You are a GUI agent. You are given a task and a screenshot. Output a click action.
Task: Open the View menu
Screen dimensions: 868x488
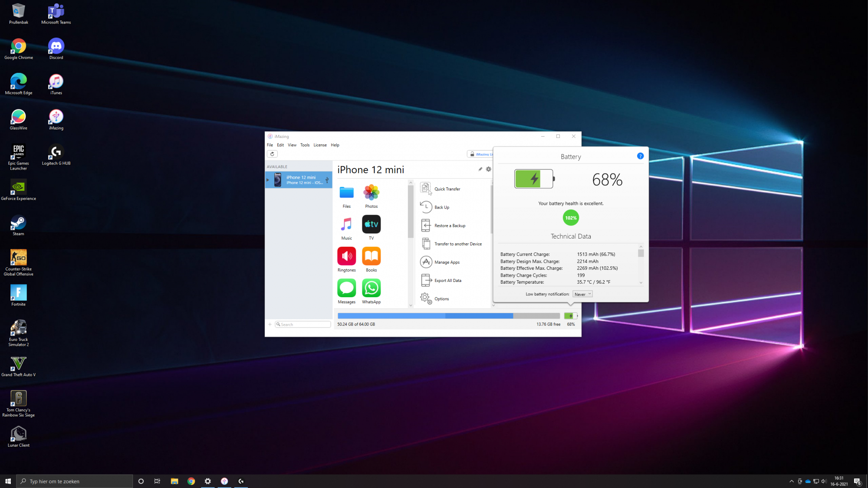(x=292, y=145)
